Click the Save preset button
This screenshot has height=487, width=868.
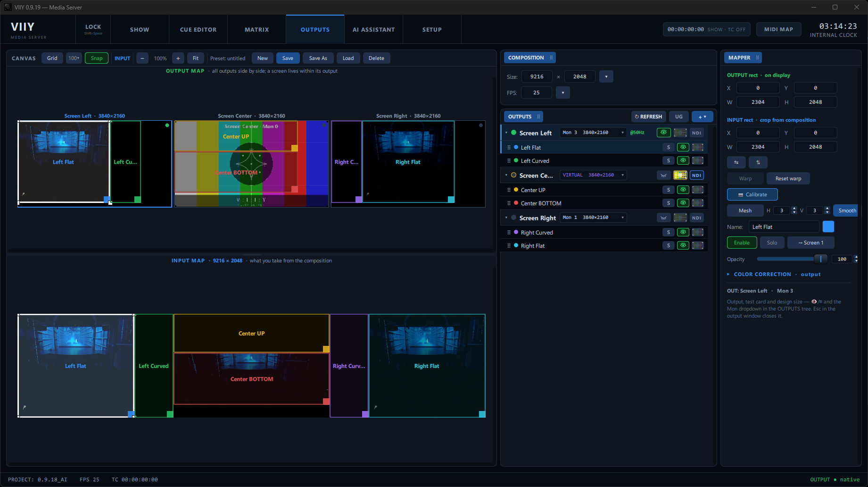click(288, 58)
